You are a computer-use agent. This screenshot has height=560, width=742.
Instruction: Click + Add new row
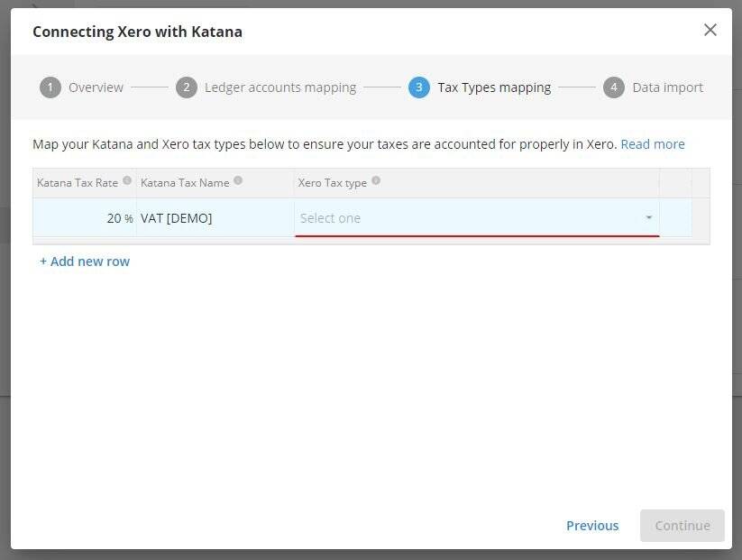(x=85, y=262)
